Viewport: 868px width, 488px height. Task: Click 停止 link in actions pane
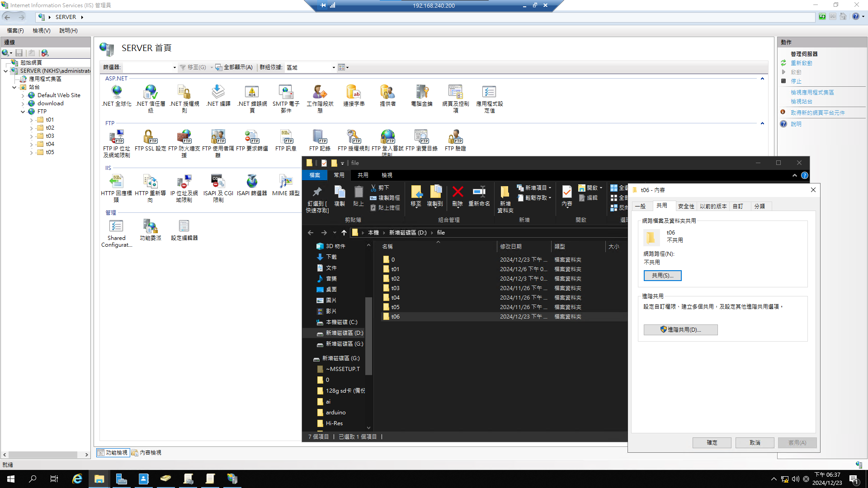(x=796, y=81)
